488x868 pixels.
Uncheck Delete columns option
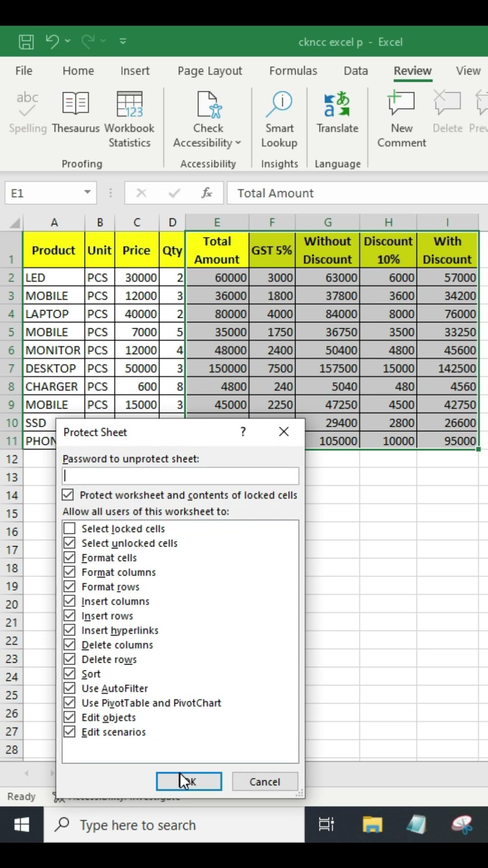coord(70,644)
